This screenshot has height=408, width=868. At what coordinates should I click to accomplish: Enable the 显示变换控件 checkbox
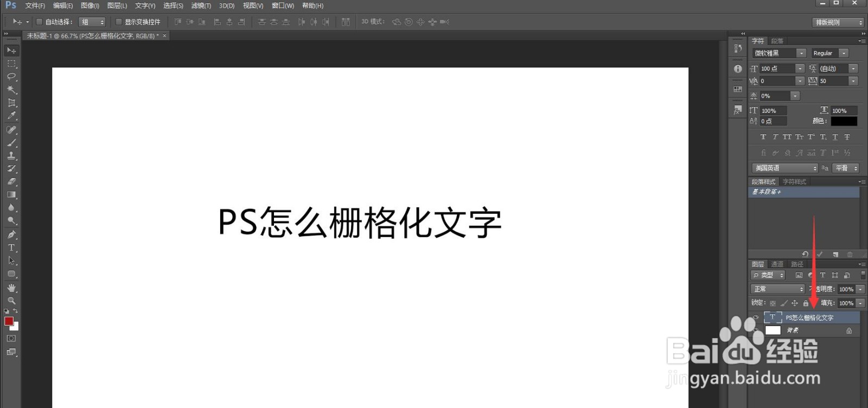point(119,22)
